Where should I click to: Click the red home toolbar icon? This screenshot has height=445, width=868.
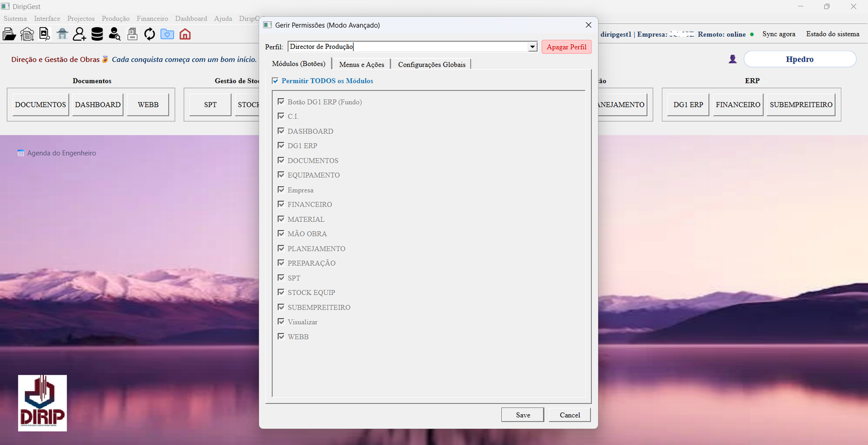(x=185, y=35)
